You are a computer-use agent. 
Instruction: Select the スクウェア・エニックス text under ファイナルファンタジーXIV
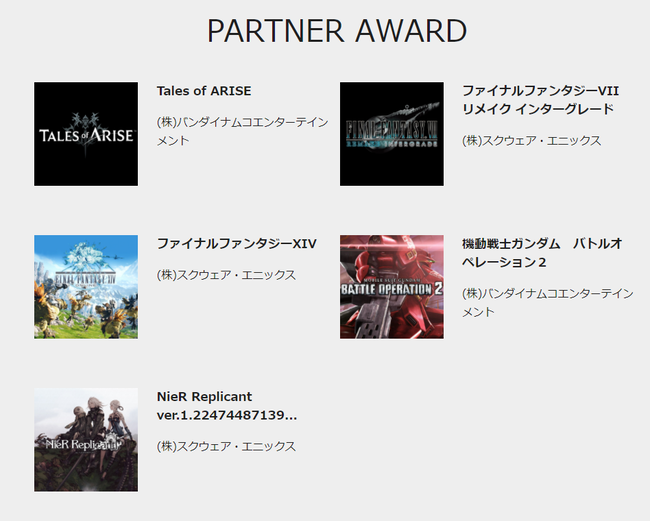[x=226, y=275]
